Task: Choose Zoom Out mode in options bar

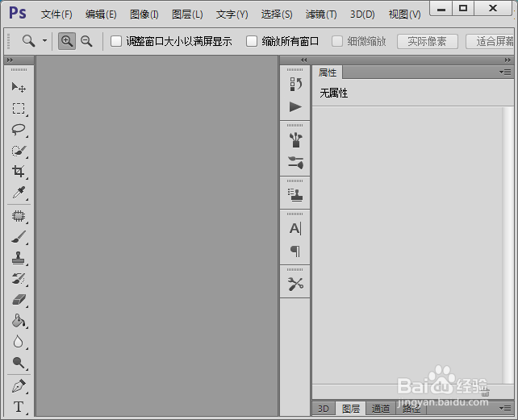Action: click(x=86, y=41)
